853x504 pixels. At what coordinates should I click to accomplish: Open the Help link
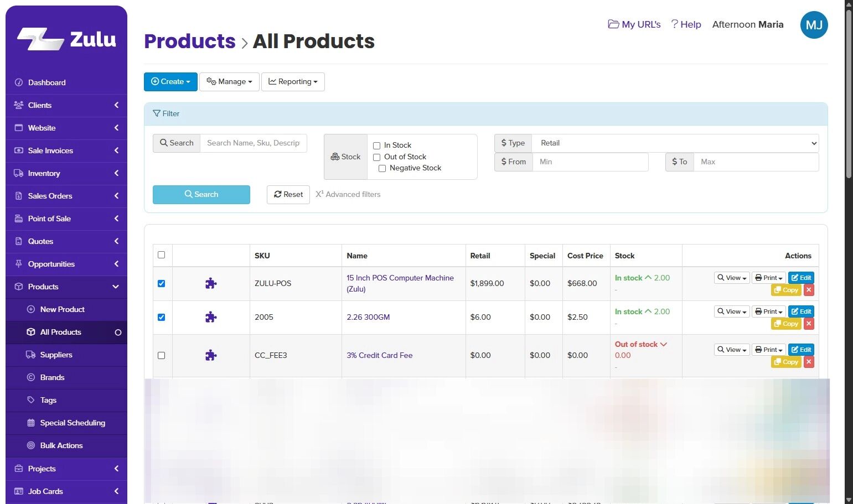click(686, 24)
